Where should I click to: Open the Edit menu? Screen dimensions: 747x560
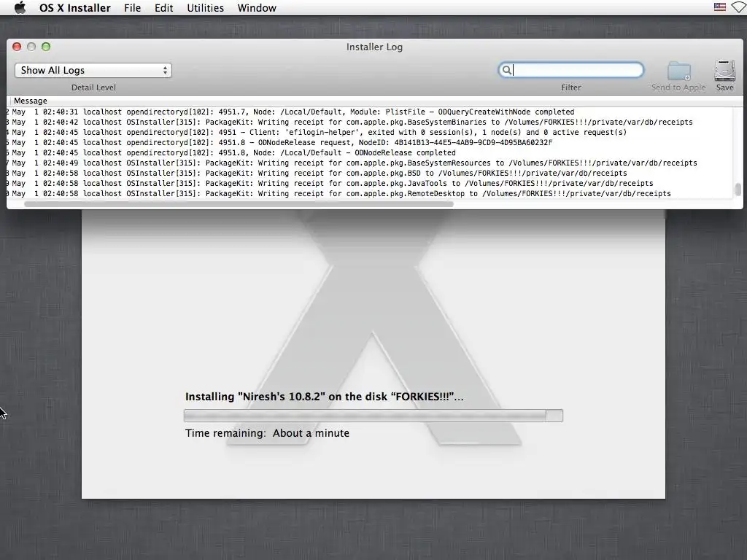pos(164,7)
